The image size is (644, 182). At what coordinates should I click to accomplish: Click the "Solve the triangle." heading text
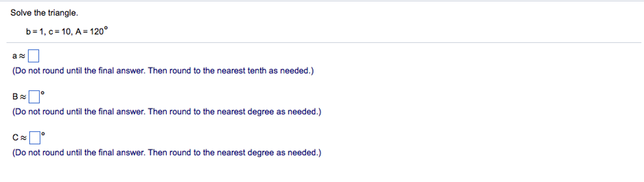point(44,13)
